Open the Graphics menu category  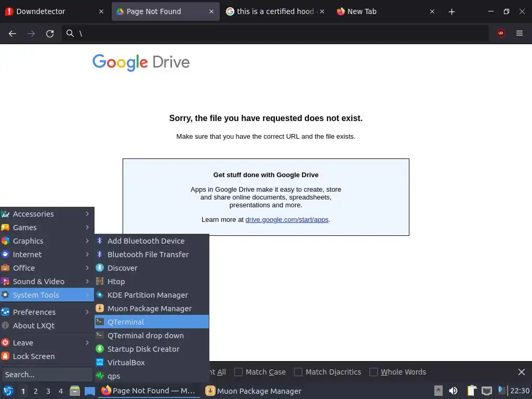pyautogui.click(x=47, y=241)
